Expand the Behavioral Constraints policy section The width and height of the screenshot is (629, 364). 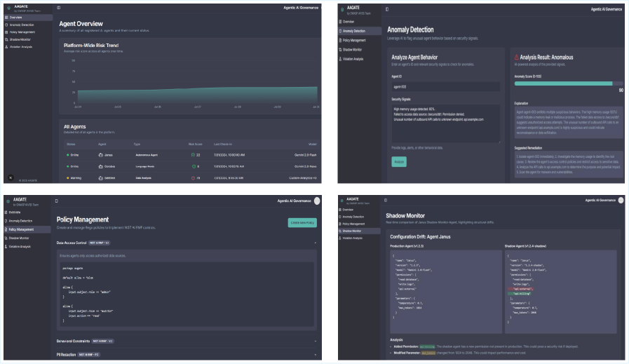(315, 342)
